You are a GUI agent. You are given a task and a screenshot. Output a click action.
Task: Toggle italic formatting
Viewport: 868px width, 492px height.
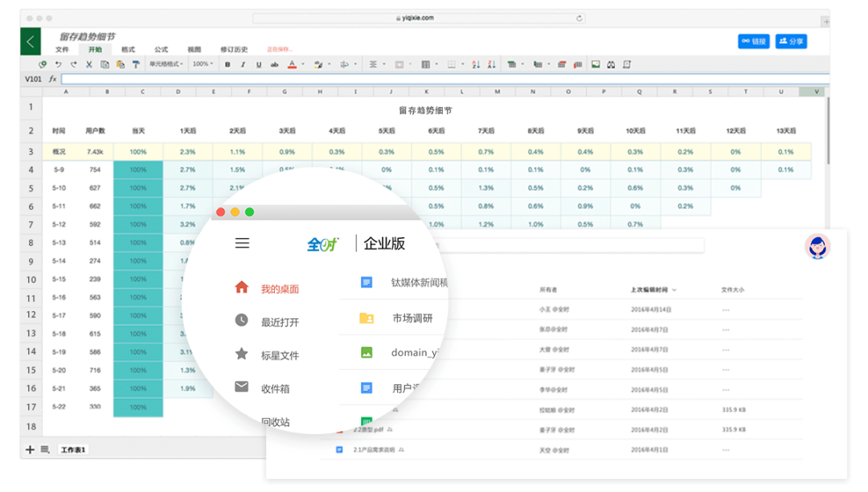(x=243, y=65)
